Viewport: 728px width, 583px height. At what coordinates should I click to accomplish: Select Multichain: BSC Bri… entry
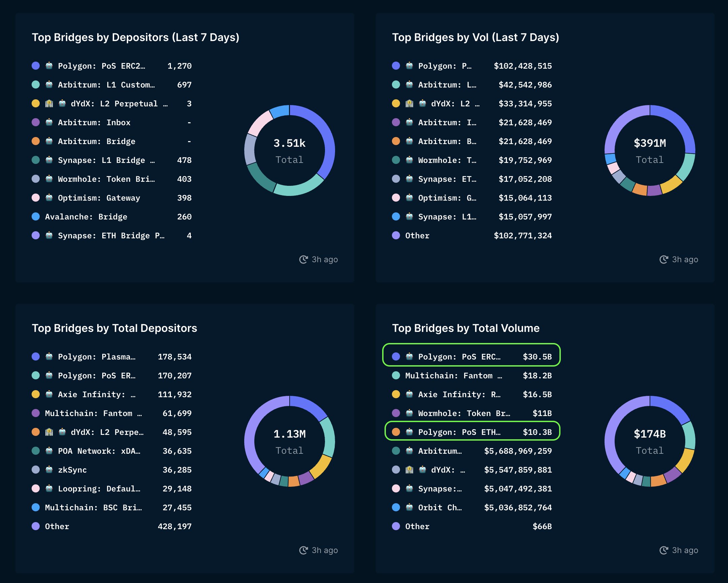[111, 507]
